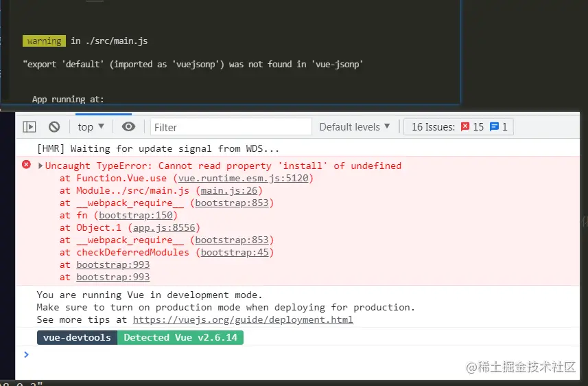Screen dimensions: 588x386
Task: Click the red error icon beside TypeError
Action: pos(26,164)
